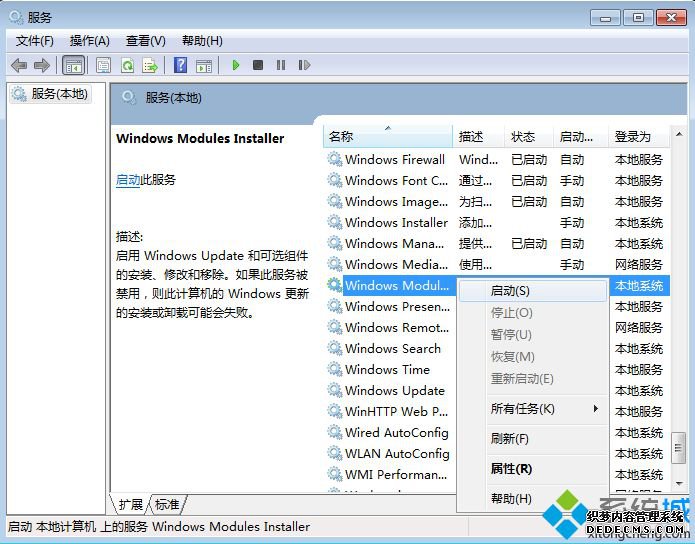Select the Windows Update service row
The height and width of the screenshot is (544, 695).
pyautogui.click(x=390, y=390)
